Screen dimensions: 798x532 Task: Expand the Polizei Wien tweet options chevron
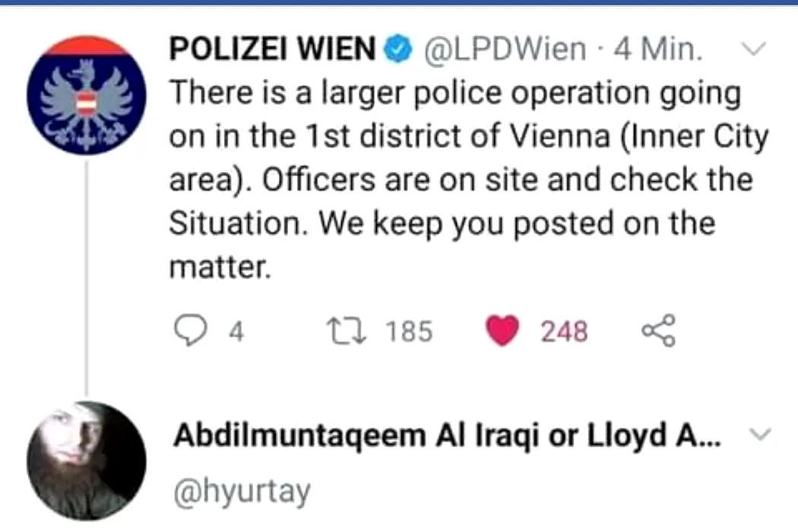[x=754, y=49]
